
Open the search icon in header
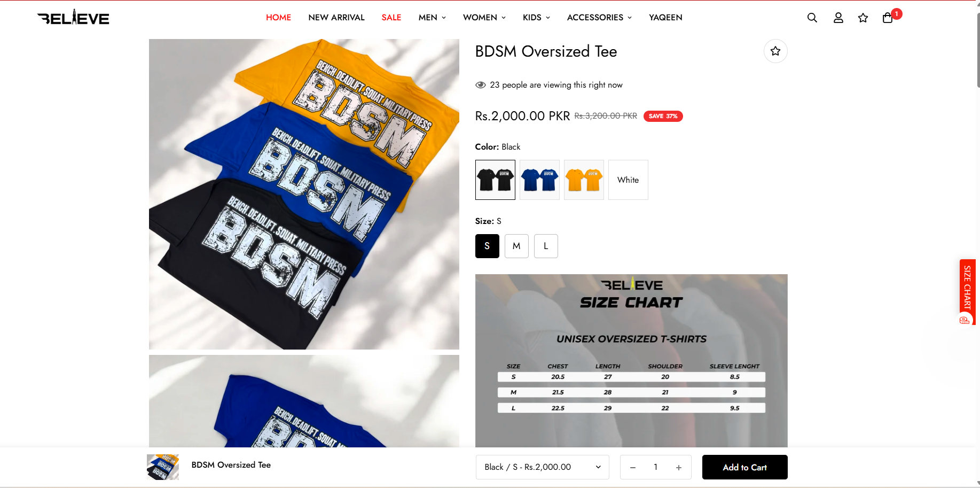[x=812, y=18]
